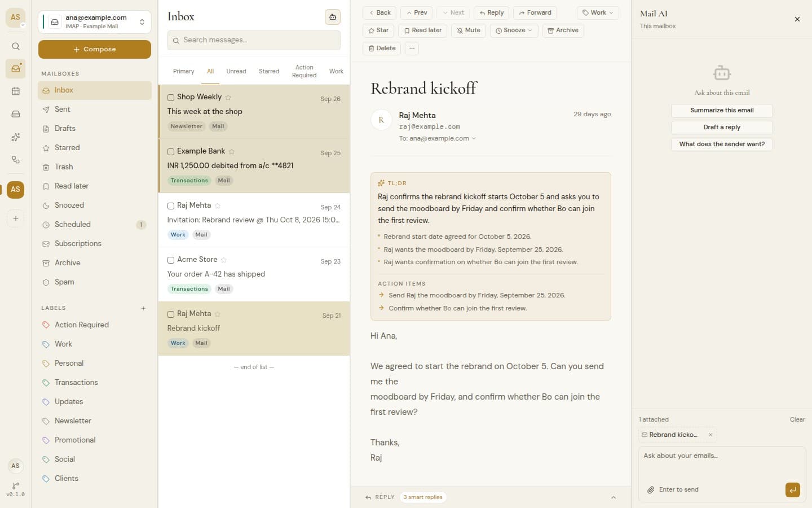Image resolution: width=812 pixels, height=508 pixels.
Task: Click the add account plus icon in rail
Action: 16,218
